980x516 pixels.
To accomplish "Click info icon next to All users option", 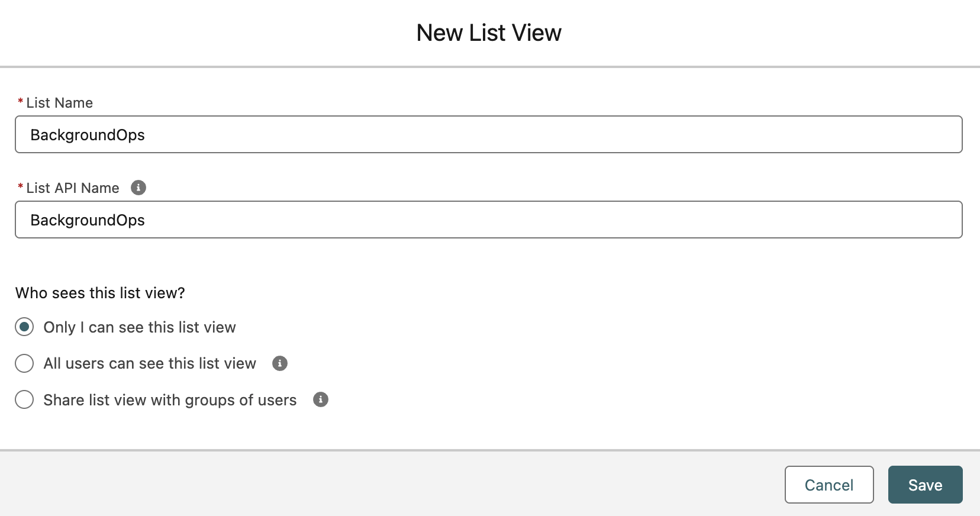I will click(280, 363).
